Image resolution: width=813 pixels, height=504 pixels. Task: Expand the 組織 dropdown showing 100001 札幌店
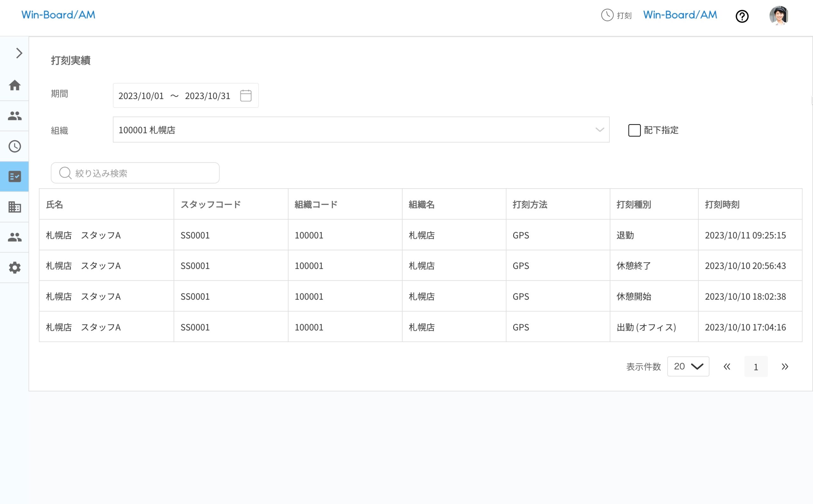(599, 130)
